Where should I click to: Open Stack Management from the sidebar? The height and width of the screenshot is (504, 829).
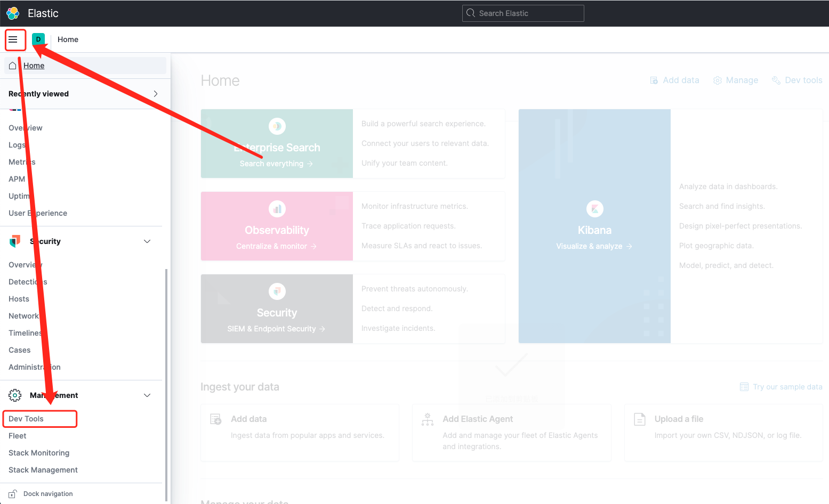[x=43, y=469]
